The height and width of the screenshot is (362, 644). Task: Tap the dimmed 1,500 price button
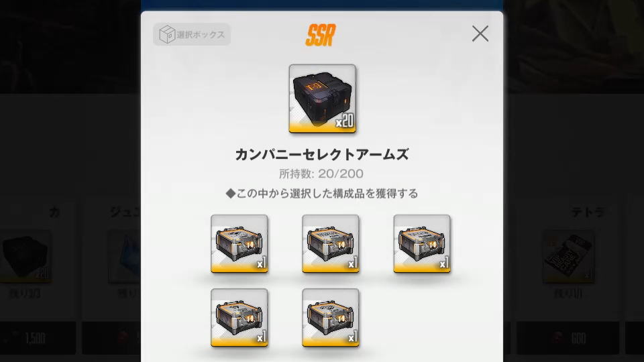38,338
